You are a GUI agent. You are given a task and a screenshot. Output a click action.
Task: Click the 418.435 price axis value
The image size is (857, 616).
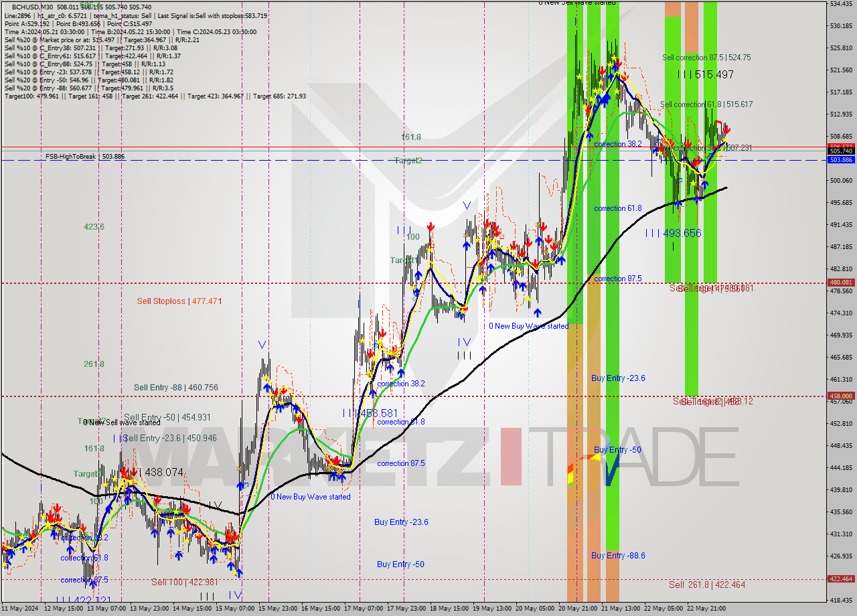coord(842,600)
